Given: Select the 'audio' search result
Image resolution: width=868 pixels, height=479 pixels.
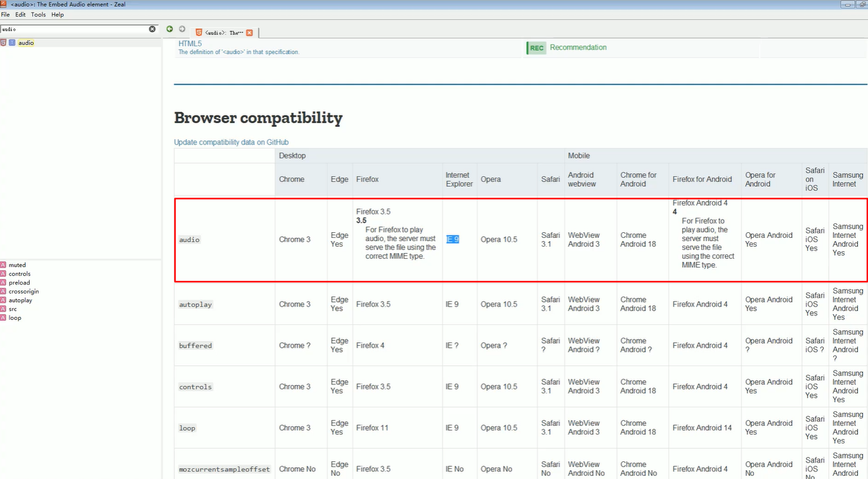Looking at the screenshot, I should pos(26,43).
